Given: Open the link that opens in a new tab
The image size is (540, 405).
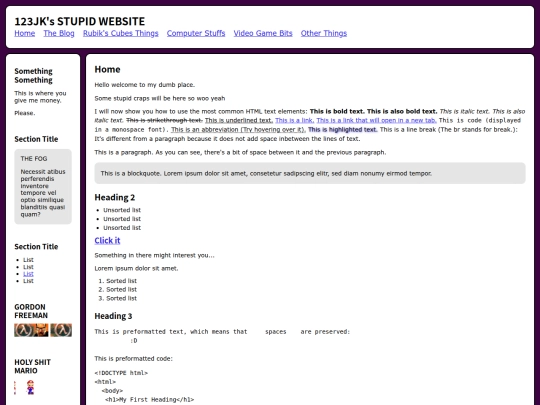Looking at the screenshot, I should coord(376,120).
